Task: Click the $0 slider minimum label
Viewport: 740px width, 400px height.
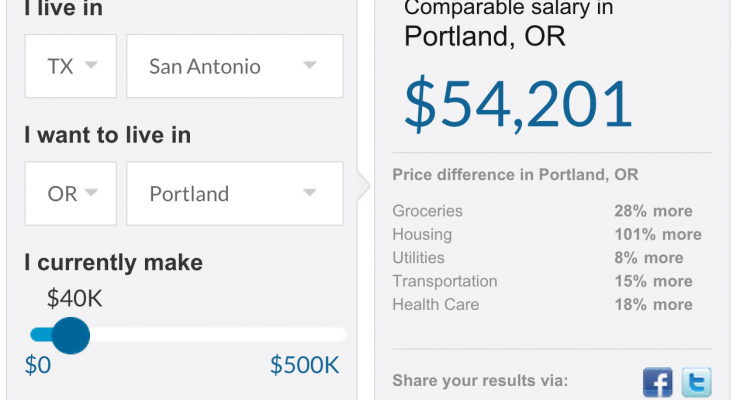Action: (38, 365)
